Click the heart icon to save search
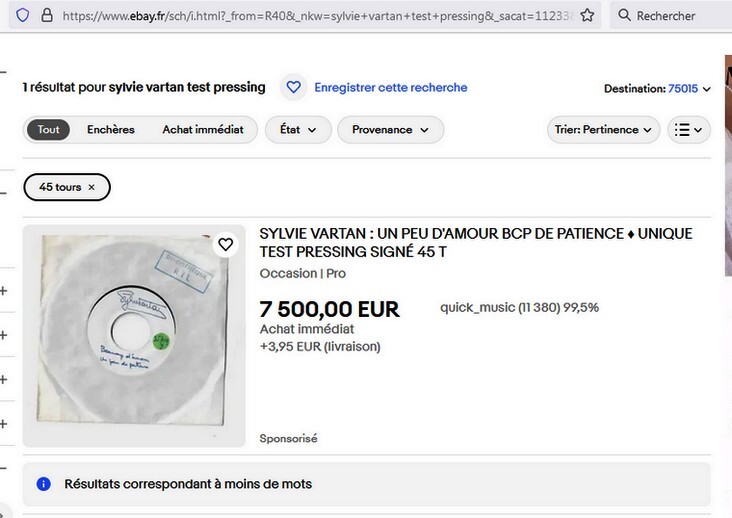 click(293, 88)
